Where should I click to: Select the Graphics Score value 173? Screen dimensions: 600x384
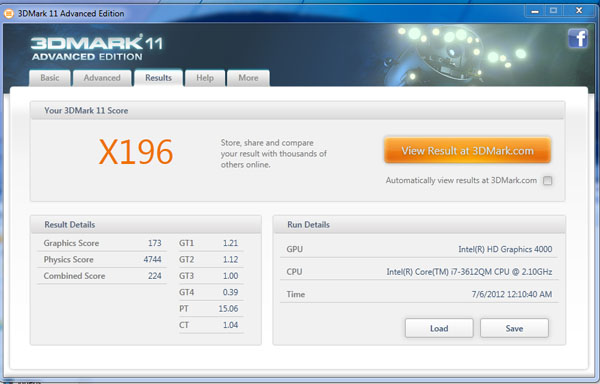[x=155, y=243]
